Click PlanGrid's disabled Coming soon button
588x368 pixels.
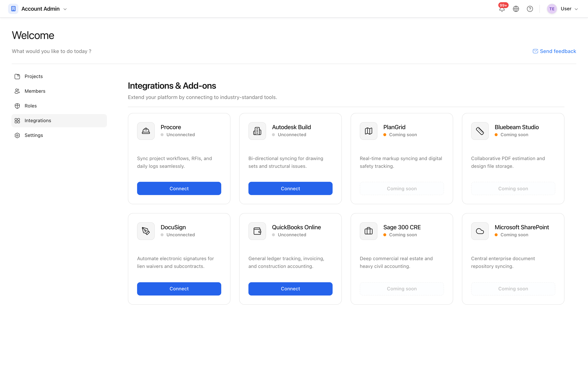click(x=402, y=188)
